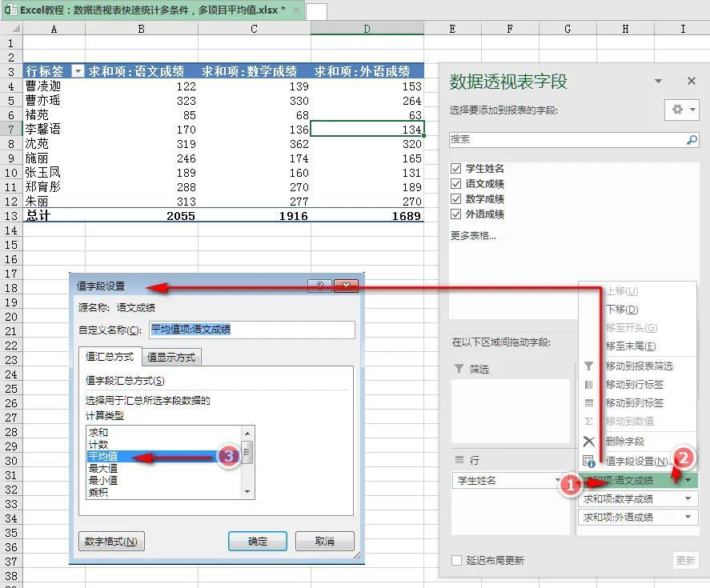Expand the 求和项:语文成绩 value field dropdown
This screenshot has width=710, height=588.
tap(688, 480)
